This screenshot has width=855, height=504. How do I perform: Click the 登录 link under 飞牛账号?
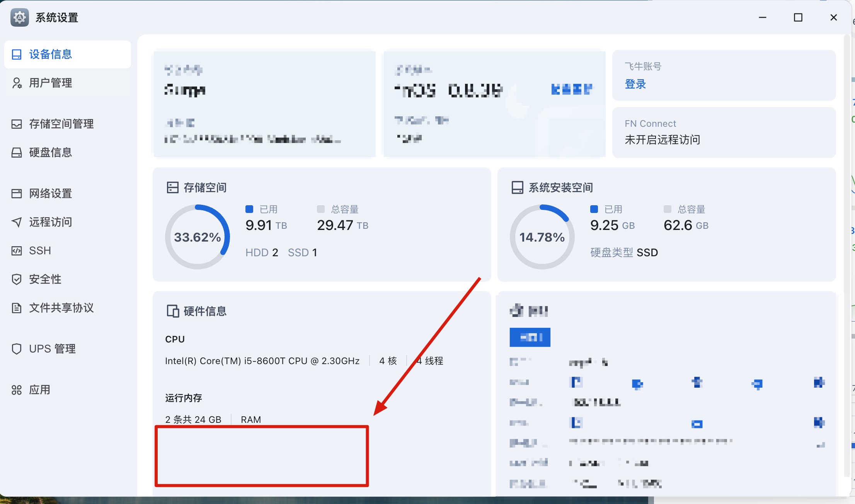tap(635, 84)
